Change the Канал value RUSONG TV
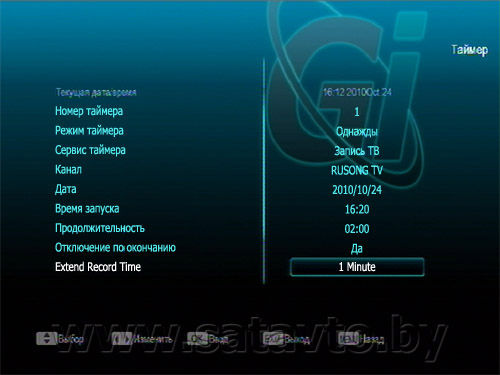Screen dimensions: 500x375 tap(357, 170)
